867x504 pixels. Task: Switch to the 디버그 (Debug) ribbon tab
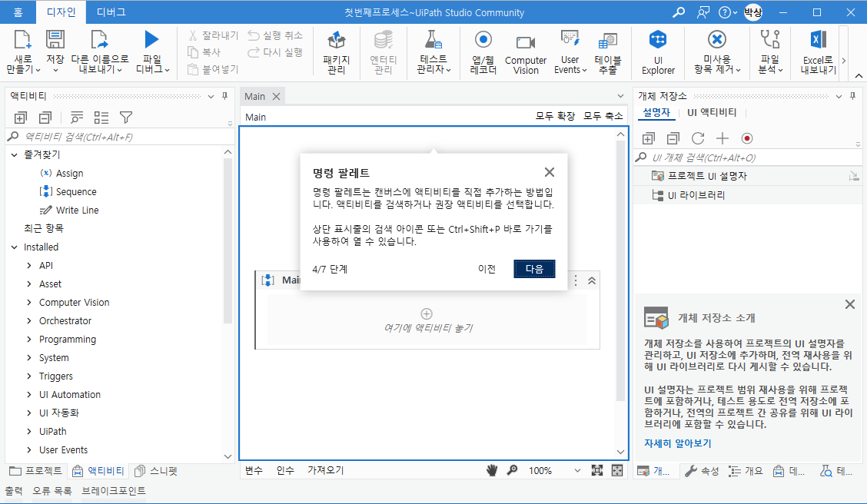(111, 12)
